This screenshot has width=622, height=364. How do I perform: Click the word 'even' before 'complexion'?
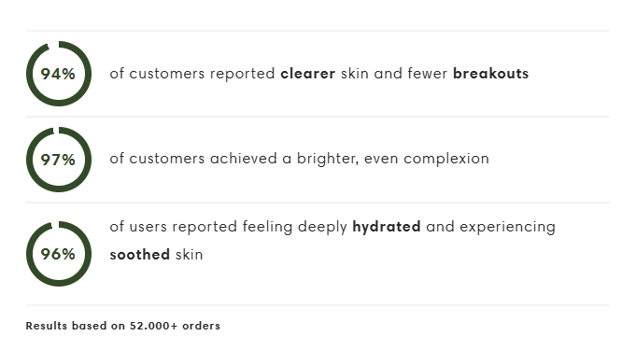tap(381, 159)
